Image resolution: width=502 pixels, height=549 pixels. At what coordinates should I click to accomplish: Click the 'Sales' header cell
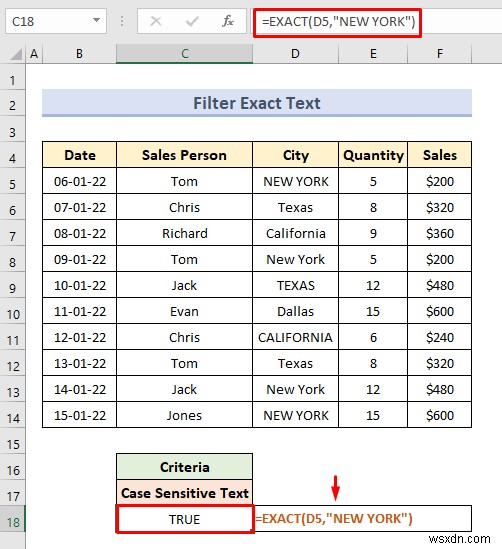[x=440, y=155]
